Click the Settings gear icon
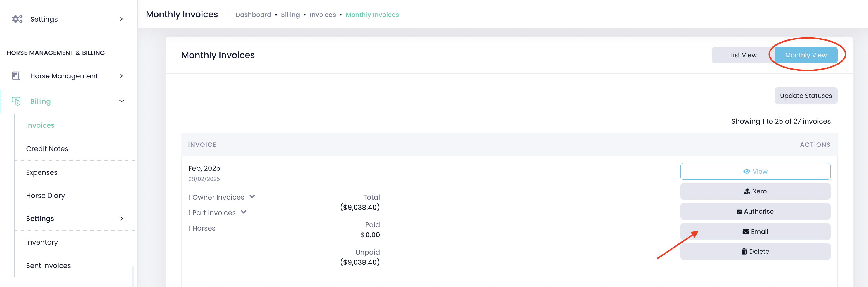 [x=17, y=19]
